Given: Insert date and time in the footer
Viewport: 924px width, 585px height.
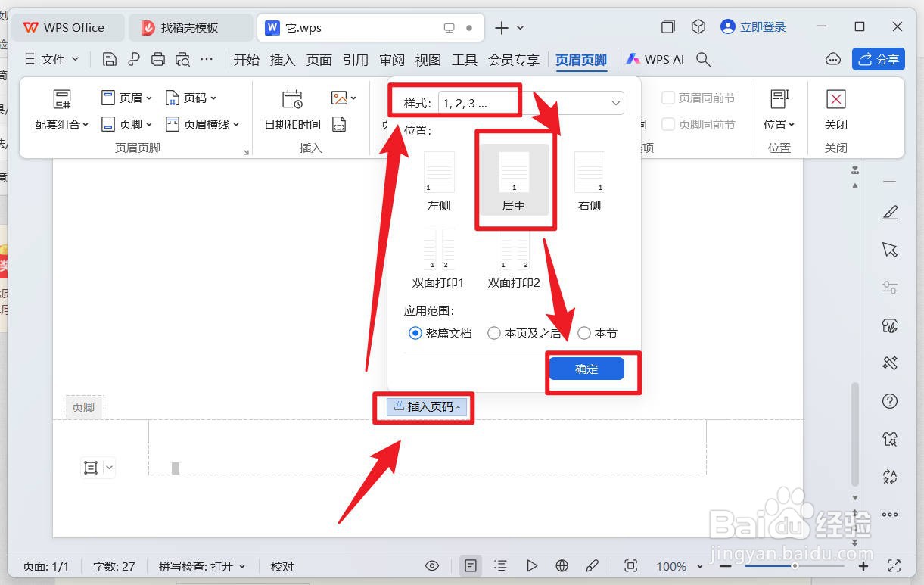Looking at the screenshot, I should point(291,110).
